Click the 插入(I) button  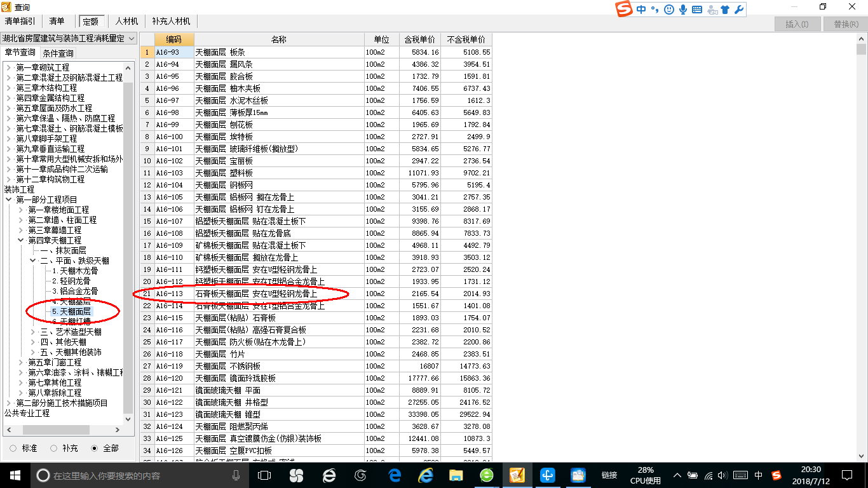click(797, 24)
